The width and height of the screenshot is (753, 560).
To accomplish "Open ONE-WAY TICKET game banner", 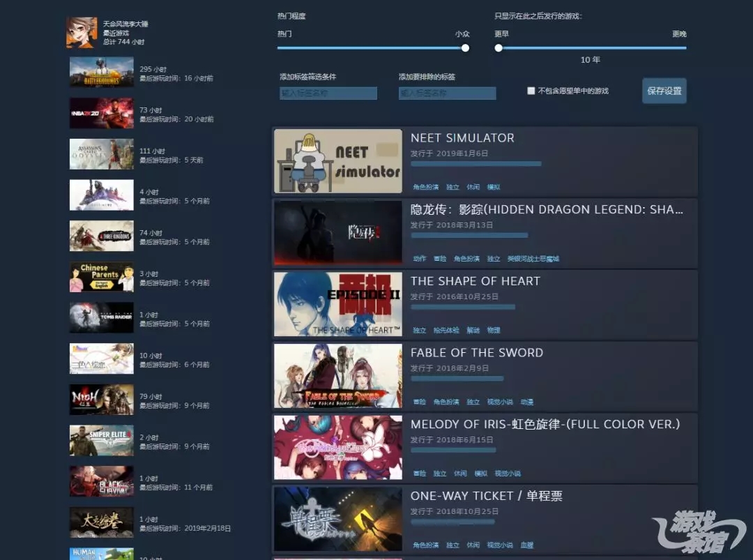I will [338, 519].
